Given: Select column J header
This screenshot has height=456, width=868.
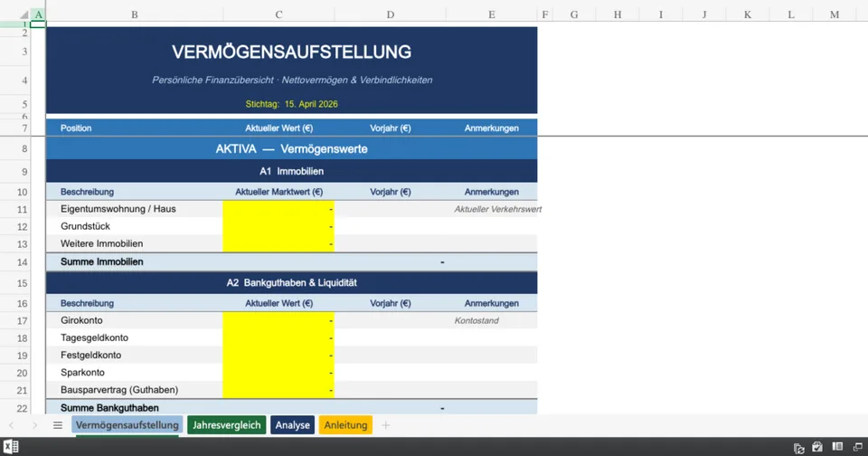Looking at the screenshot, I should click(704, 15).
